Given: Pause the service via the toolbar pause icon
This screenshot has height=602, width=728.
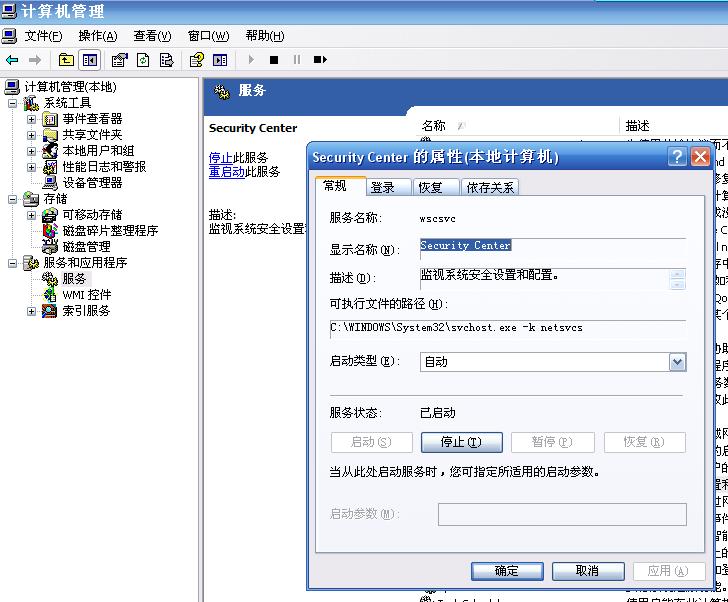Looking at the screenshot, I should click(297, 59).
